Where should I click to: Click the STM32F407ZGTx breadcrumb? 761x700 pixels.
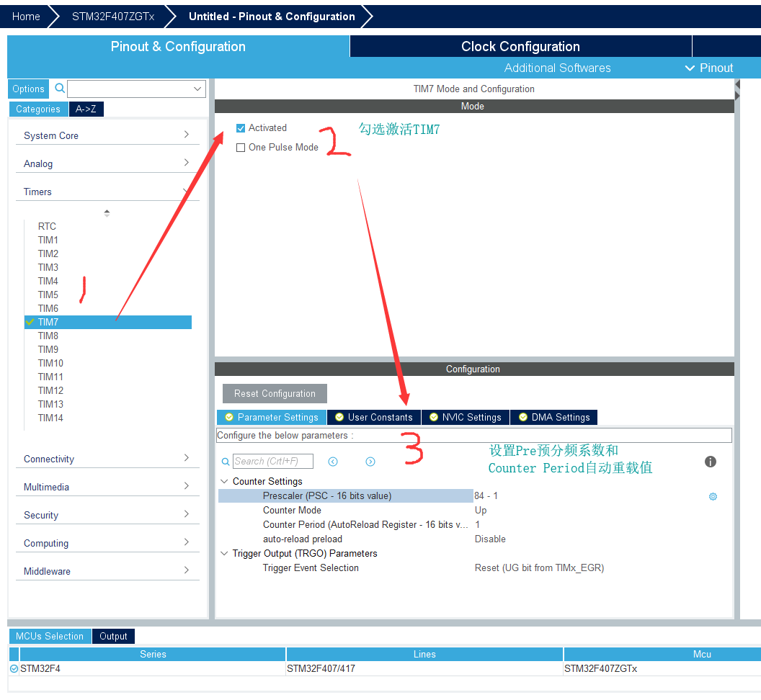pos(113,17)
